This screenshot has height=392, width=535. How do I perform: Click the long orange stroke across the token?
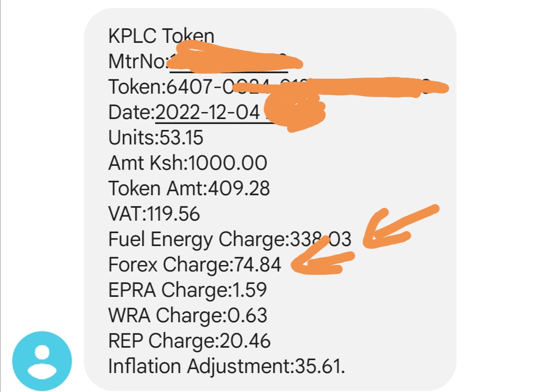[341, 87]
